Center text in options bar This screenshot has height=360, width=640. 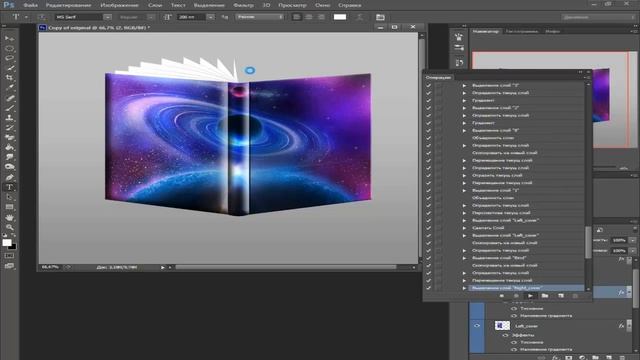pos(309,17)
